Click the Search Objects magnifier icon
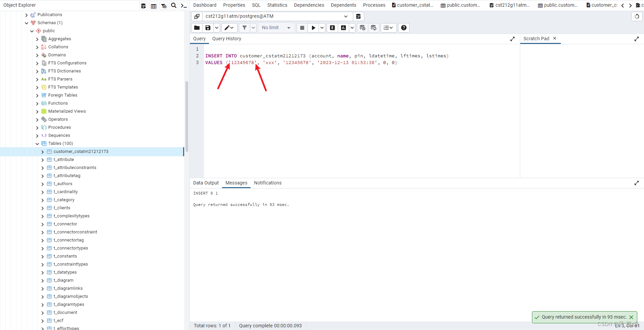Viewport: 644px width, 330px height. [173, 5]
